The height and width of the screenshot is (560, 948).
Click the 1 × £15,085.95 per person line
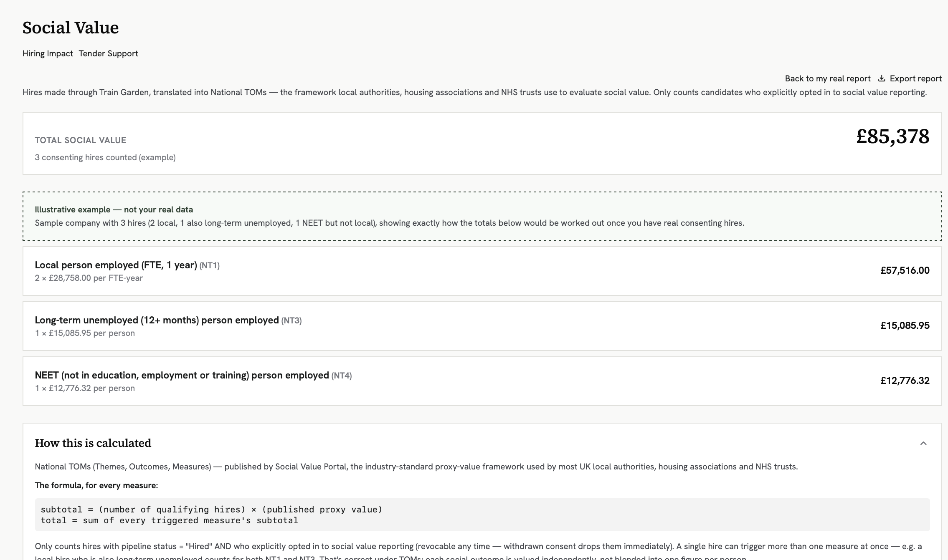[x=85, y=333]
